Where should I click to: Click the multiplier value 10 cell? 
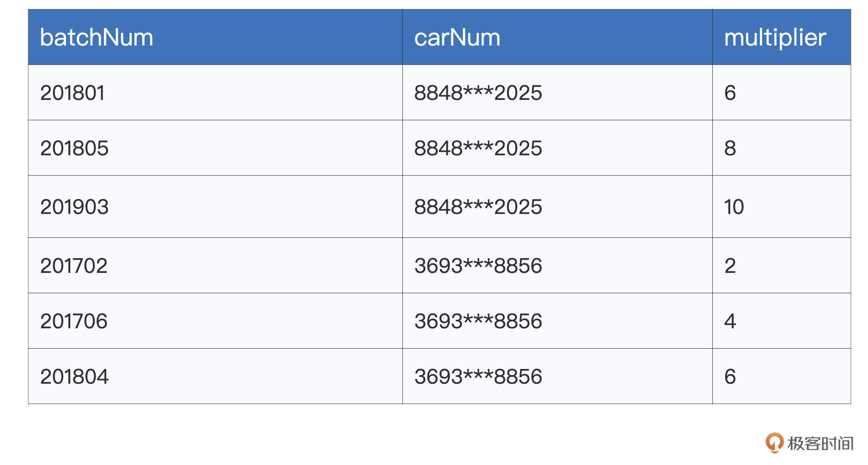click(734, 207)
